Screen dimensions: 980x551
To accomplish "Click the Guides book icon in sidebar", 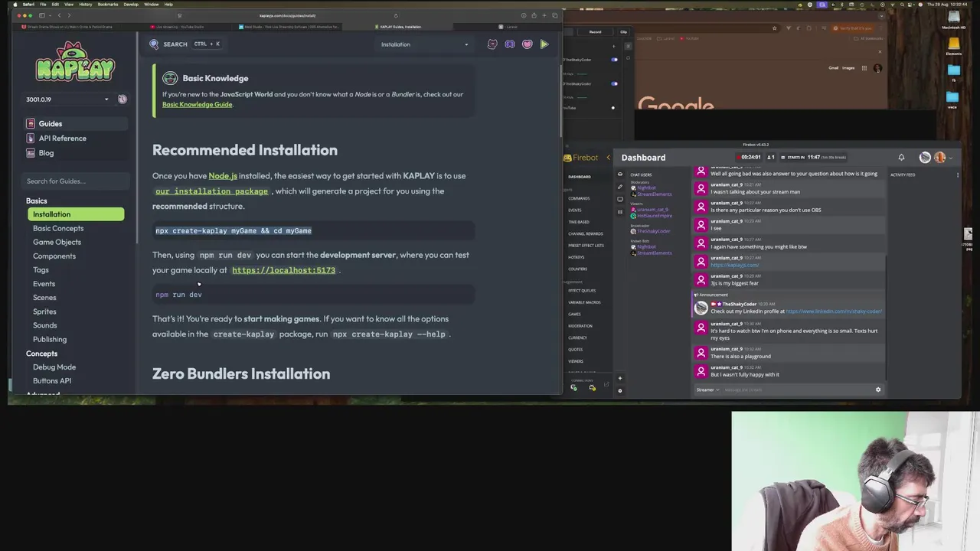I will [31, 123].
